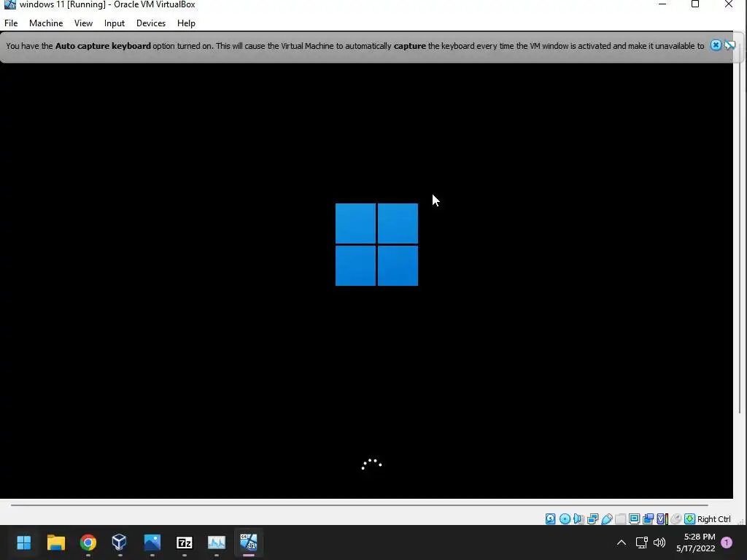This screenshot has height=560, width=747.
Task: Open the Devices menu
Action: 151,23
